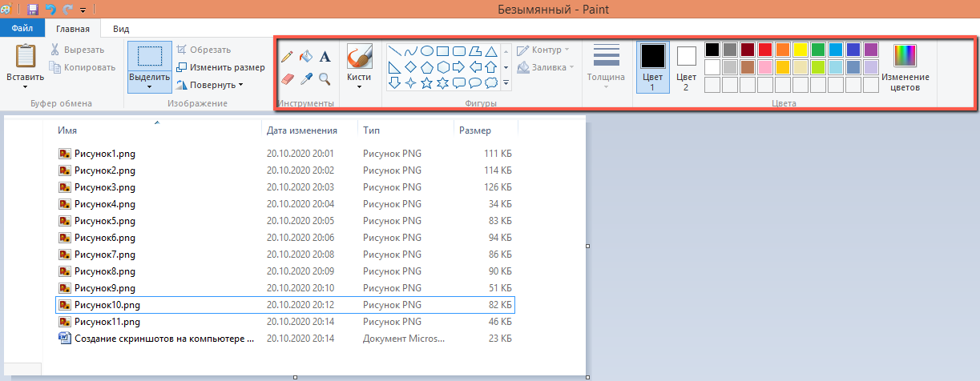The height and width of the screenshot is (381, 980).
Task: Click the Изменить размер button
Action: click(x=221, y=67)
